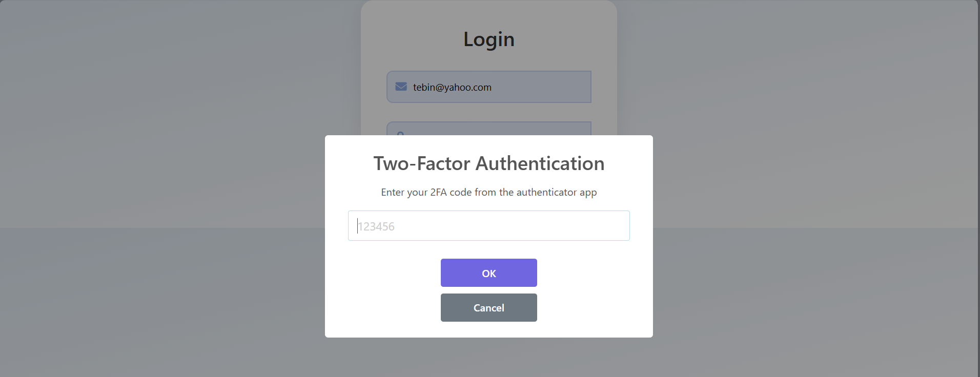
Task: Click the lock icon in the password field
Action: point(401,133)
